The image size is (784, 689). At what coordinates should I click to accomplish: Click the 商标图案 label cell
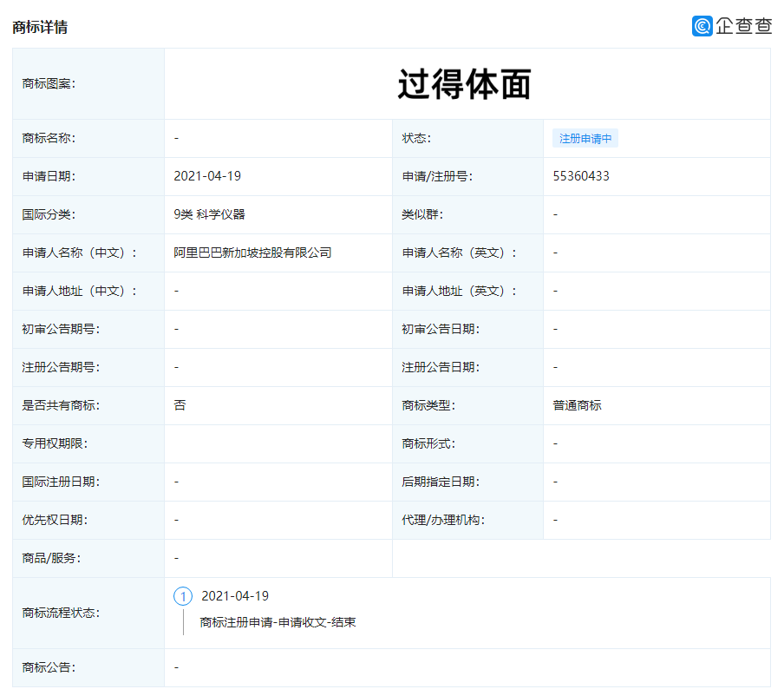(49, 84)
